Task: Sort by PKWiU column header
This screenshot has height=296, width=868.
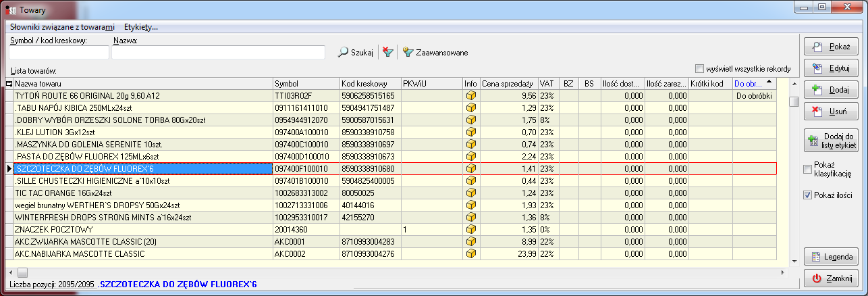Action: [x=432, y=84]
